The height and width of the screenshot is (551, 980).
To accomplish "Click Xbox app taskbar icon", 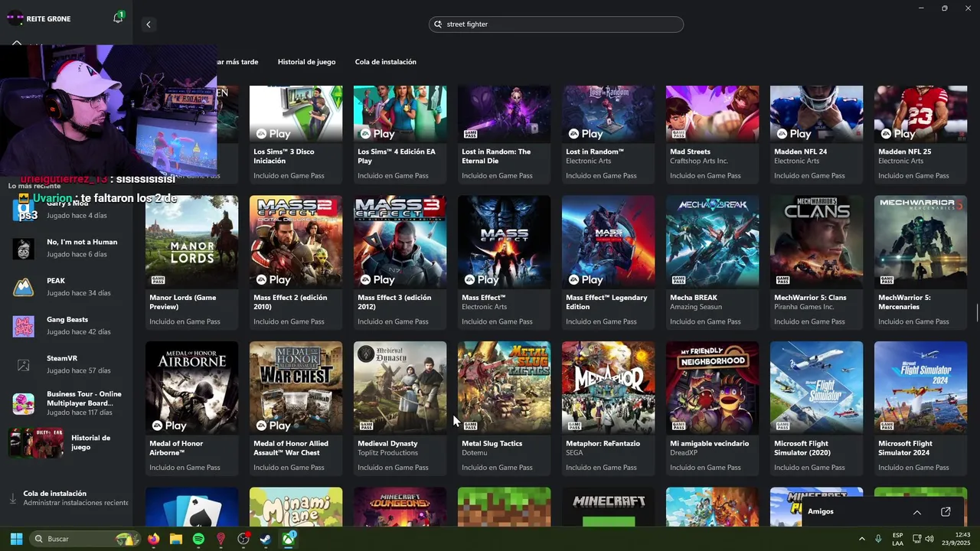I will coord(289,539).
